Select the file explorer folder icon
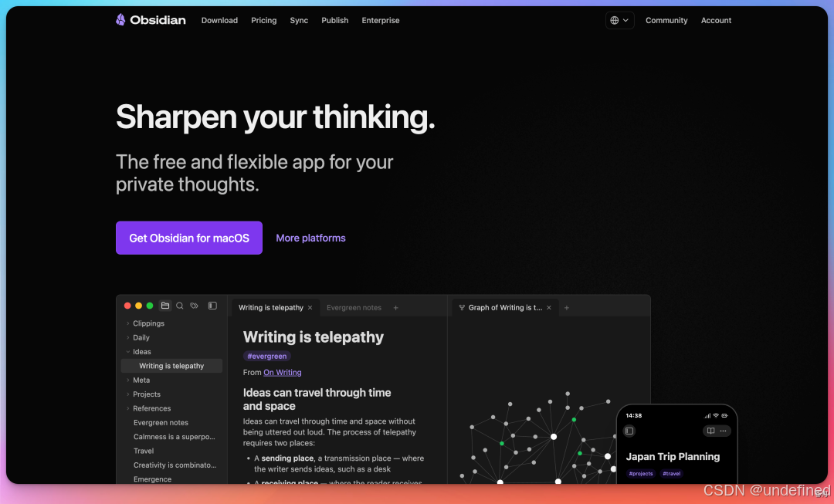The width and height of the screenshot is (834, 504). click(x=165, y=306)
